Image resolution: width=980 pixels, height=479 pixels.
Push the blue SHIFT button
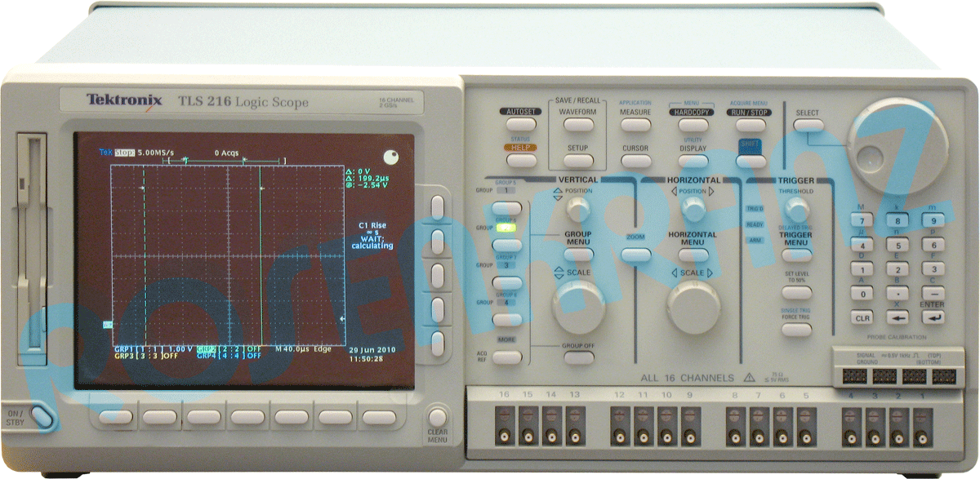(x=750, y=160)
